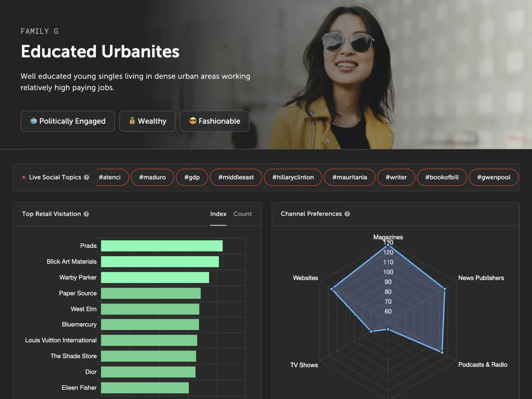Click the ballot box icon on Politically Engaged badge

click(x=33, y=121)
